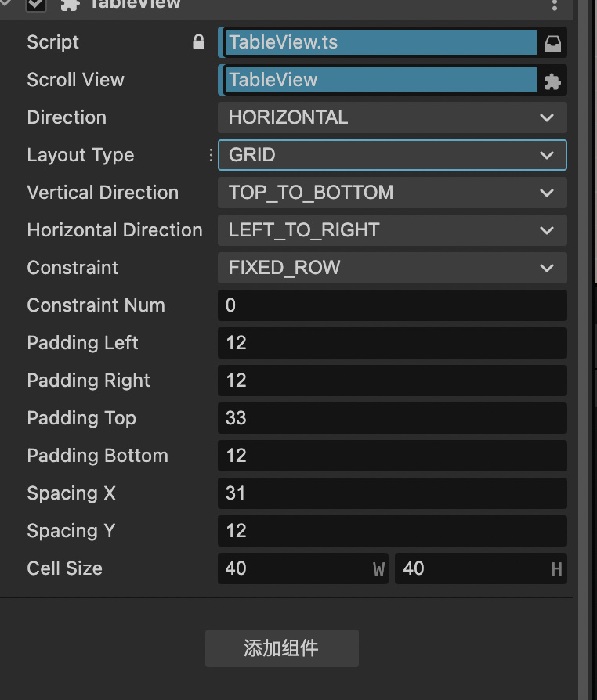
Task: Open the Direction dropdown showing HORIZONTAL
Action: point(392,117)
